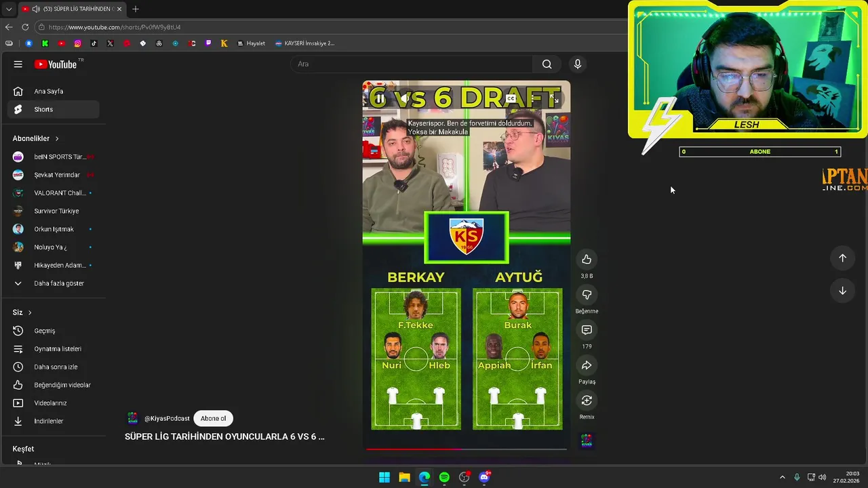Seek on the Shorts red progress bar

(x=467, y=449)
